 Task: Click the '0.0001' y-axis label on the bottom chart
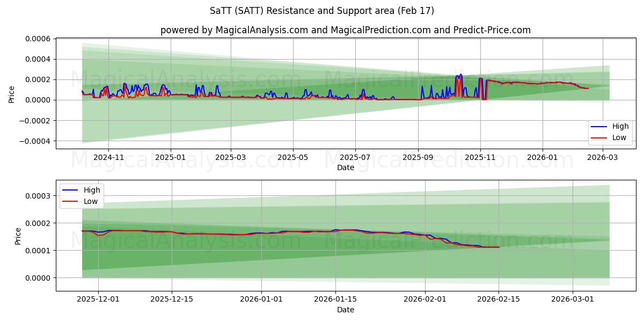pos(38,251)
